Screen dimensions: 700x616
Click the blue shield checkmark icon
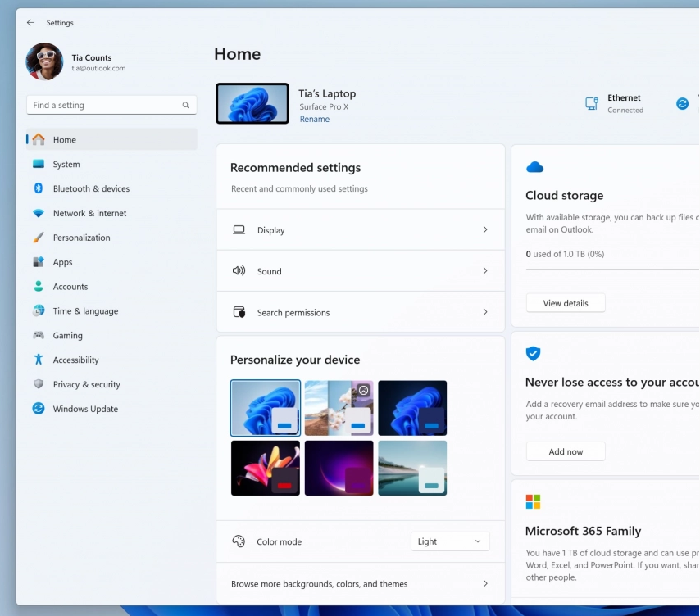(x=533, y=353)
